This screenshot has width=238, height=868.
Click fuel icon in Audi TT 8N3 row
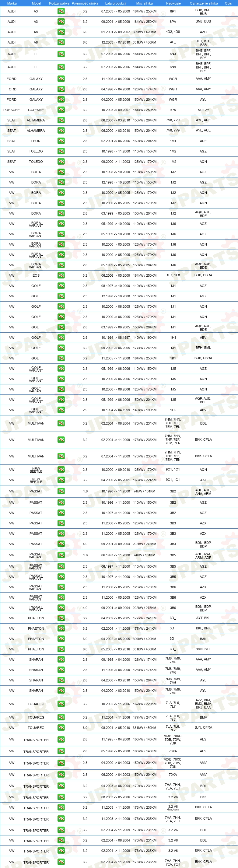tap(61, 54)
